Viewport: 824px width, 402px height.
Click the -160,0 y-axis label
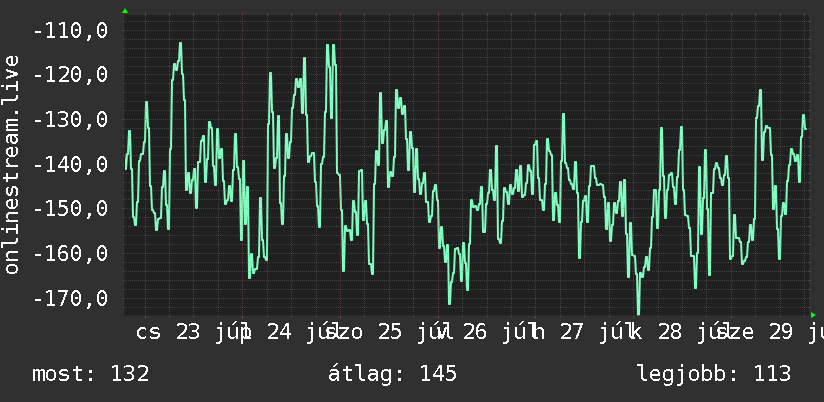70,254
